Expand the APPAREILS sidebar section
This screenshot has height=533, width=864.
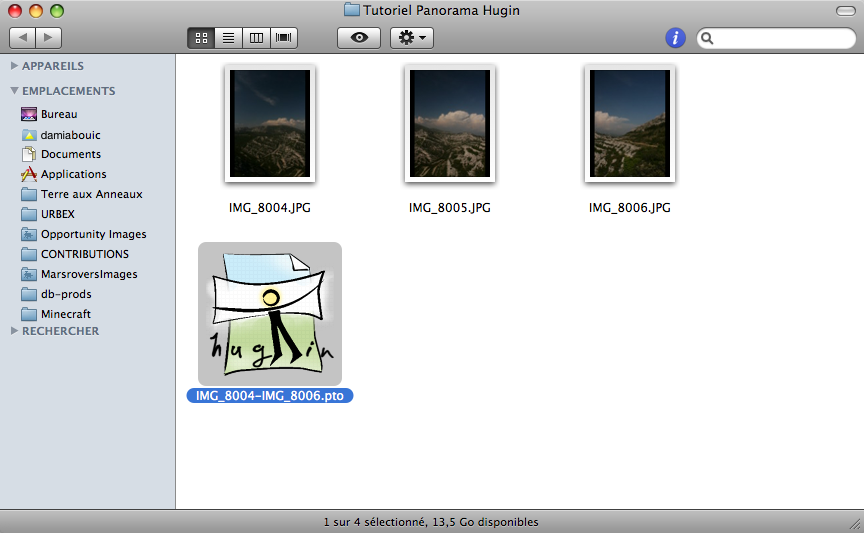15,66
